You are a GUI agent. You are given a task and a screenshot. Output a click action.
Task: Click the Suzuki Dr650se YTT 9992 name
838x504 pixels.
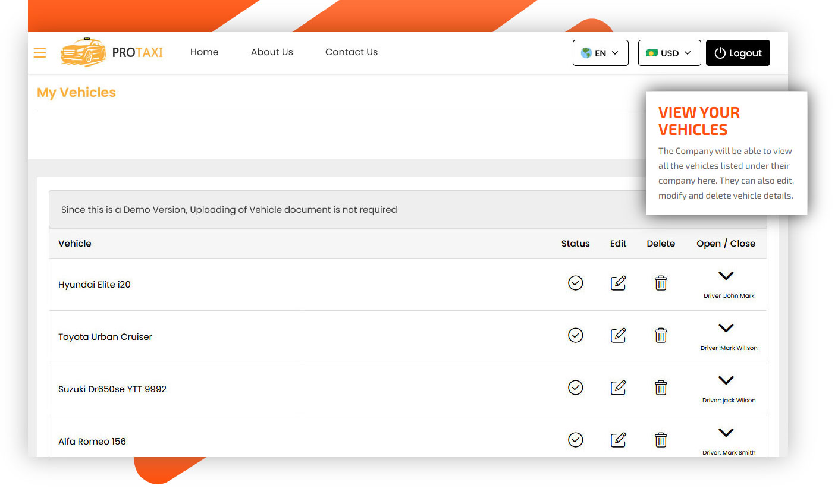pos(112,389)
